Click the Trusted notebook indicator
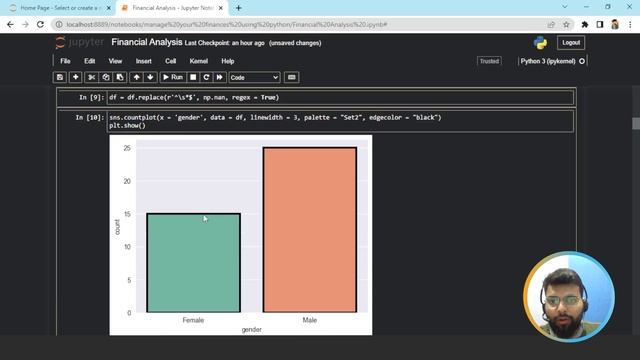This screenshot has height=360, width=640. [x=489, y=61]
